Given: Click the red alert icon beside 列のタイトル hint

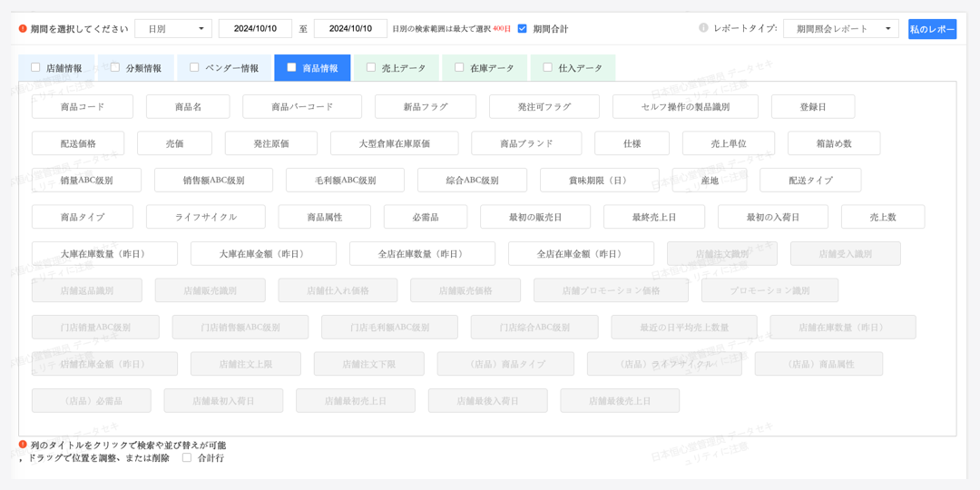Looking at the screenshot, I should pos(23,445).
